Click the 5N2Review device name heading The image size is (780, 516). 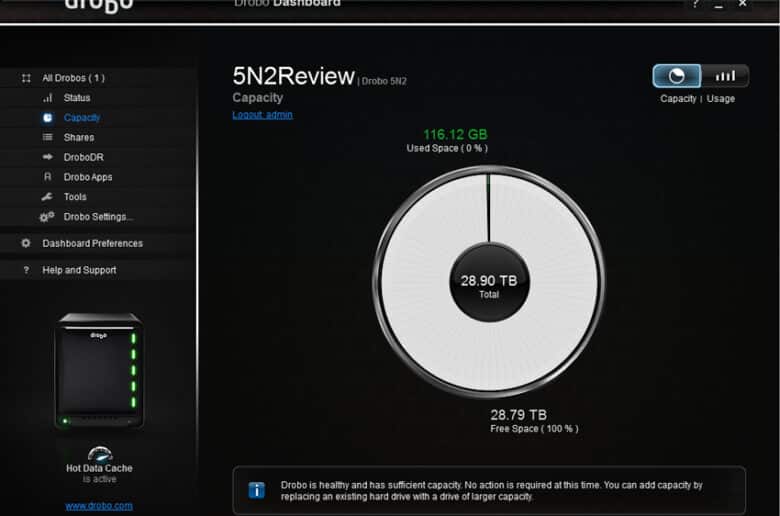(293, 76)
